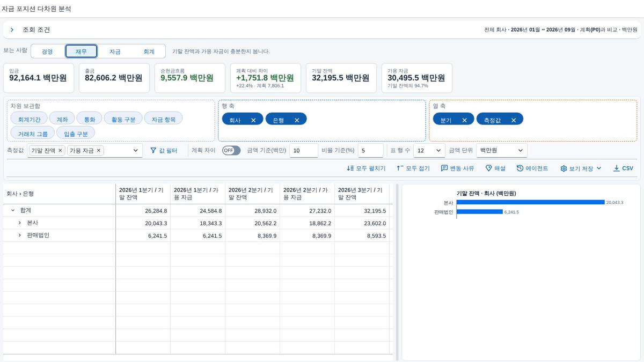644x362 pixels.
Task: Open the 보기 저장 settings menu
Action: pyautogui.click(x=581, y=168)
